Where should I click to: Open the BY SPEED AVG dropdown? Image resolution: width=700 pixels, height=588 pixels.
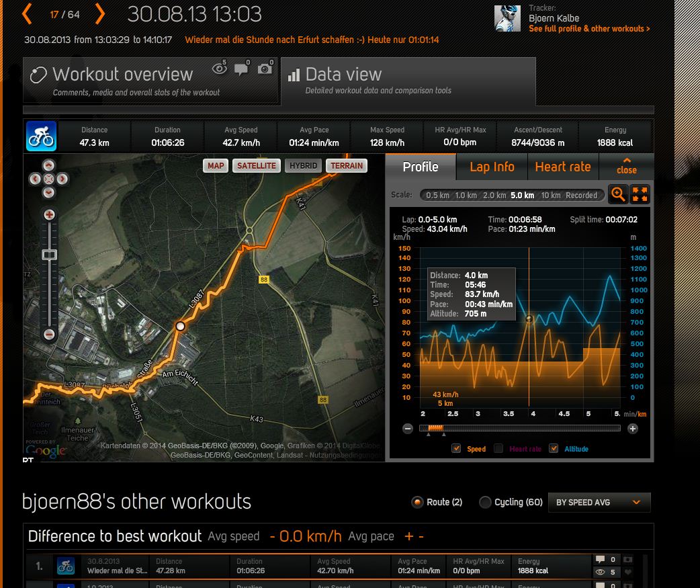(599, 503)
